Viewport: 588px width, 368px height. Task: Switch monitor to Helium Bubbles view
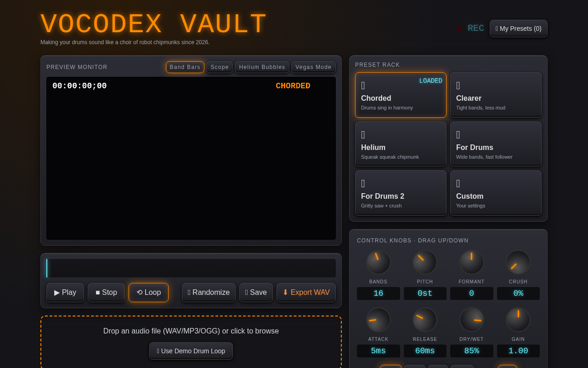(x=262, y=67)
